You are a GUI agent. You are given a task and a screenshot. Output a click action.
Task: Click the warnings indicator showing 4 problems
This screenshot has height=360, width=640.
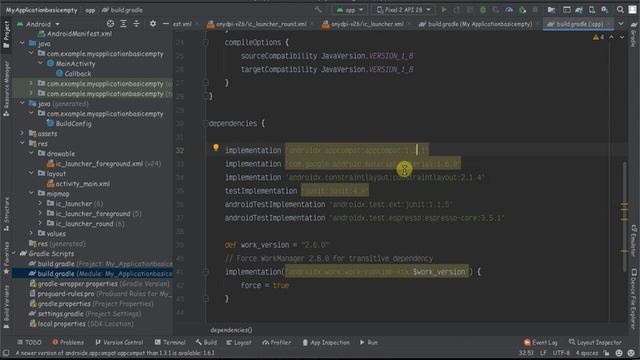coord(598,37)
